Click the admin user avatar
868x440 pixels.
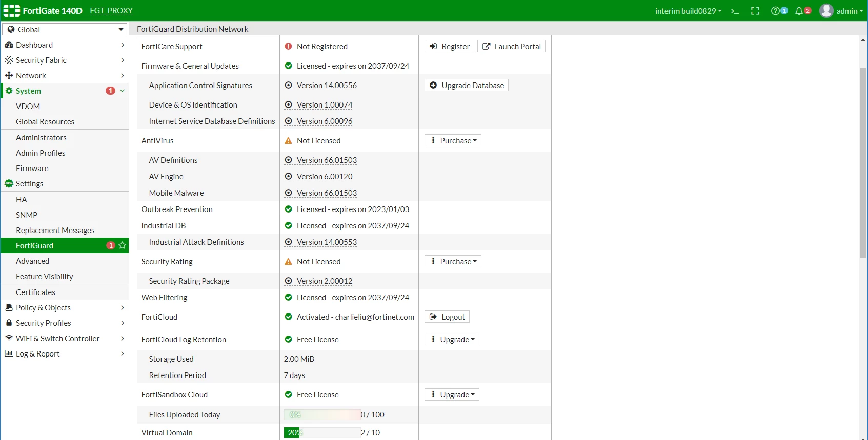(x=826, y=11)
